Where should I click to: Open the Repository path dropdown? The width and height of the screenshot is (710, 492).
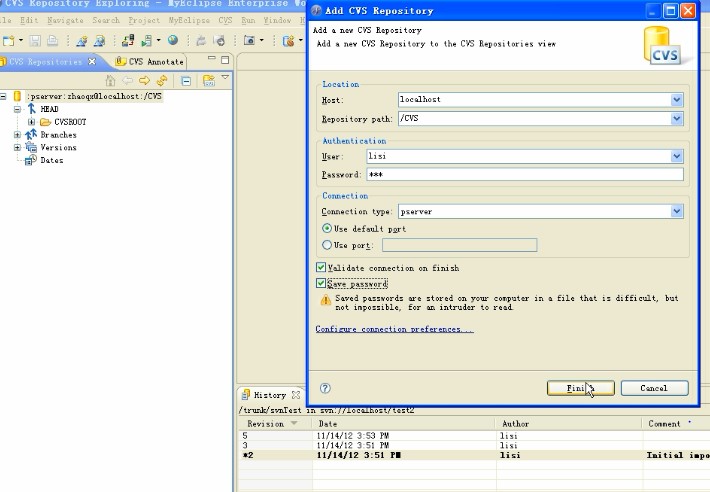pyautogui.click(x=676, y=119)
